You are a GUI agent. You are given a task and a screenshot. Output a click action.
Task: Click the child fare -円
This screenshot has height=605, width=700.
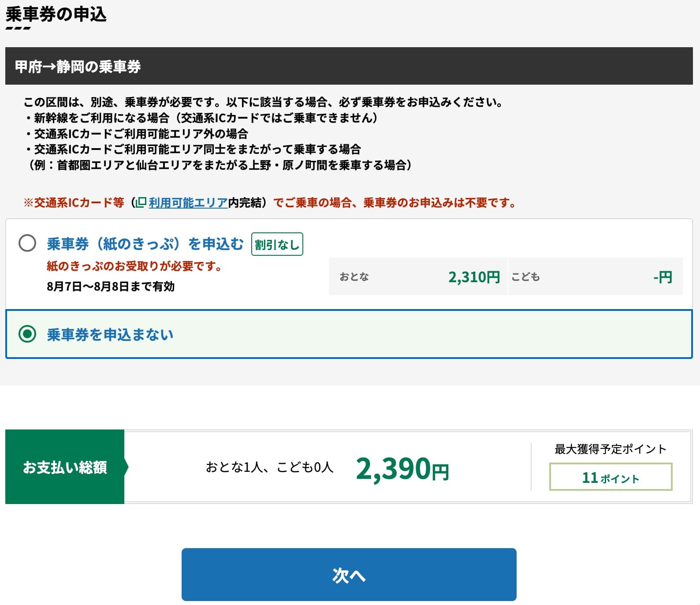pos(663,277)
